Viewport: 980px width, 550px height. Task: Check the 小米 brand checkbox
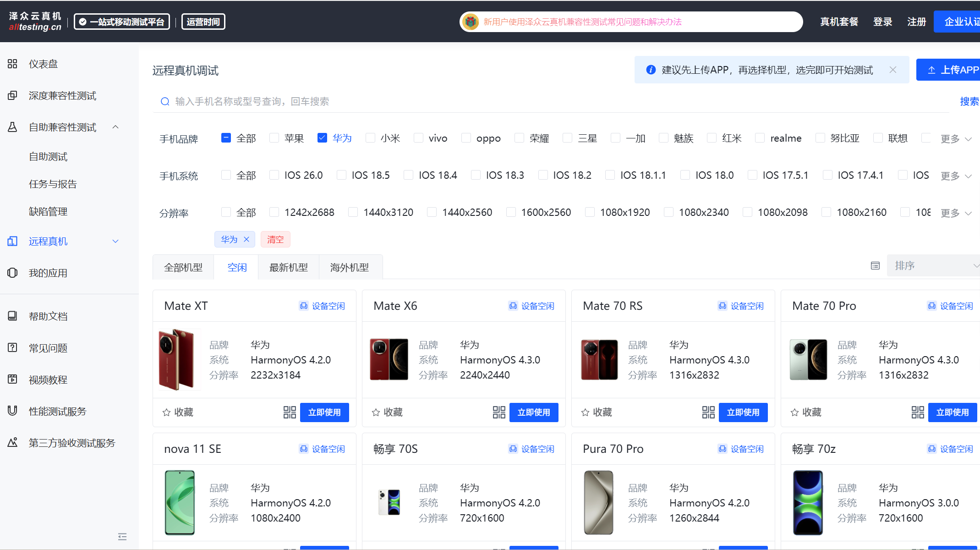coord(370,138)
